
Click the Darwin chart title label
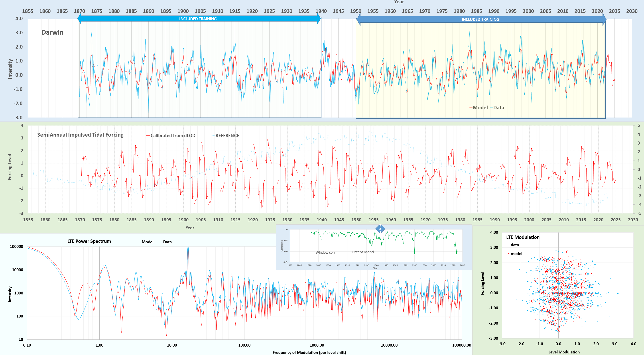(52, 32)
